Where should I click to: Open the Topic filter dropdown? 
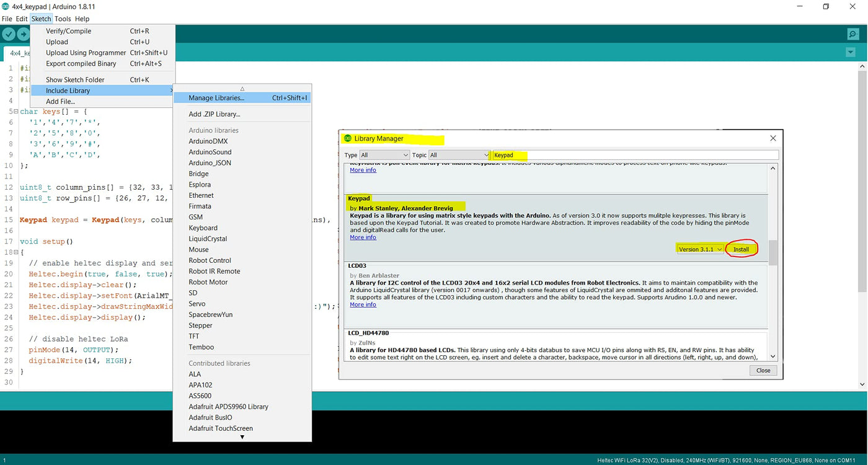459,155
